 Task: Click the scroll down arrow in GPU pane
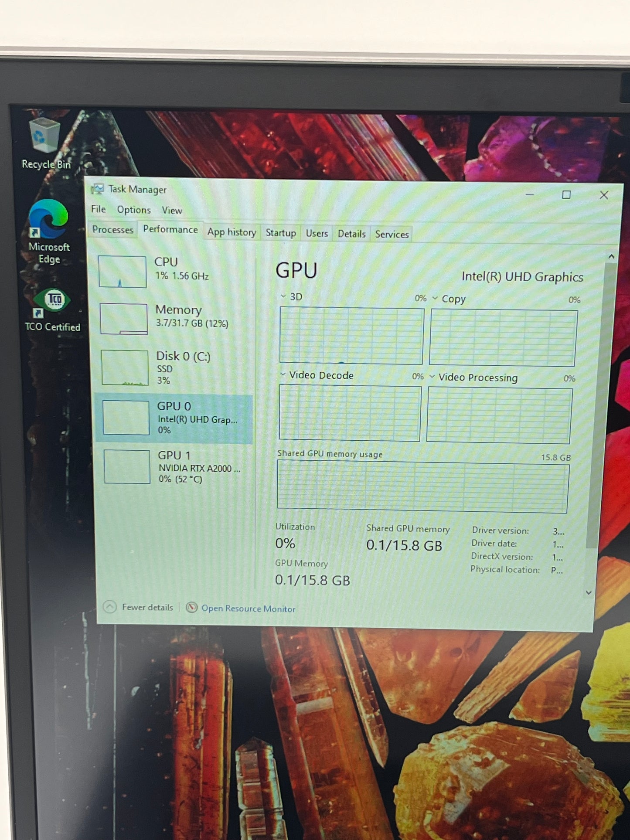[589, 593]
